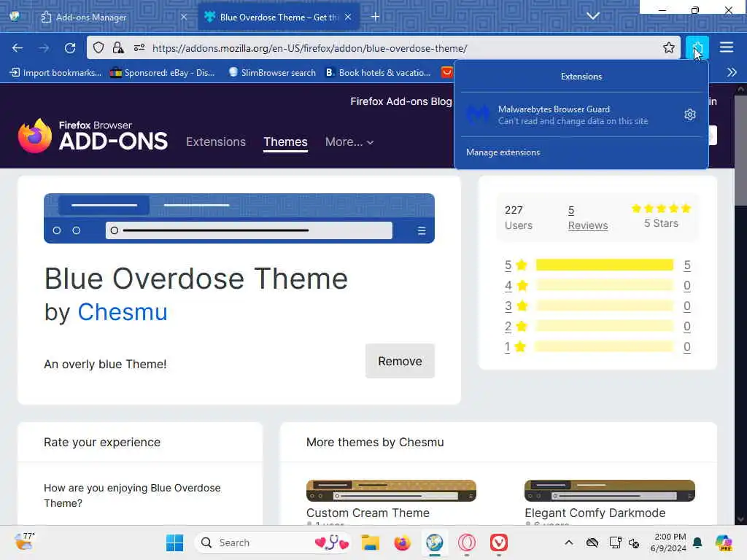
Task: Reload the current page
Action: pyautogui.click(x=70, y=48)
